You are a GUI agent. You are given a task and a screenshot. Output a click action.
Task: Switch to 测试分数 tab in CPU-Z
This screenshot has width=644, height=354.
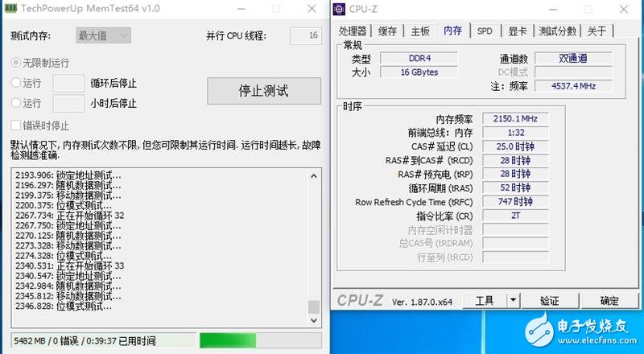[x=557, y=31]
